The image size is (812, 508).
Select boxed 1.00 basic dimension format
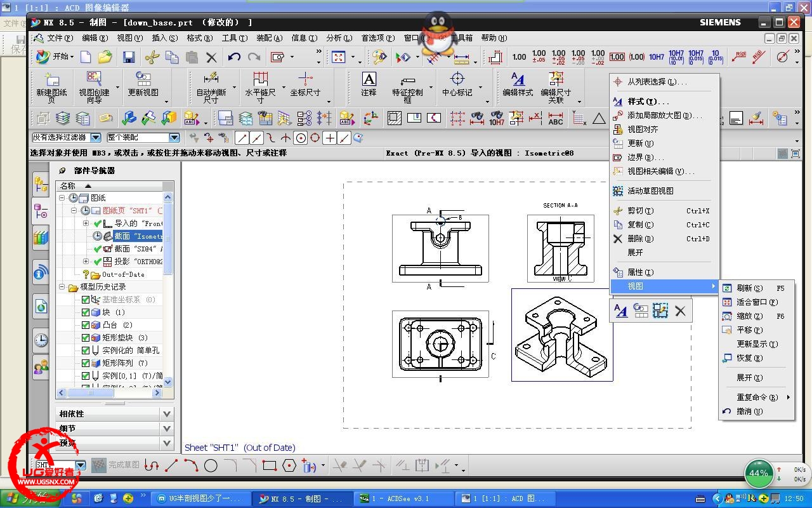617,57
